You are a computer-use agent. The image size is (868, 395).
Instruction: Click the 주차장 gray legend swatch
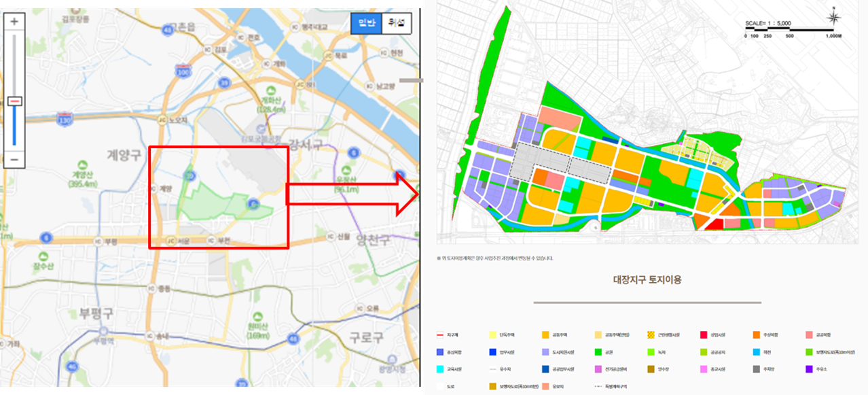tap(757, 369)
